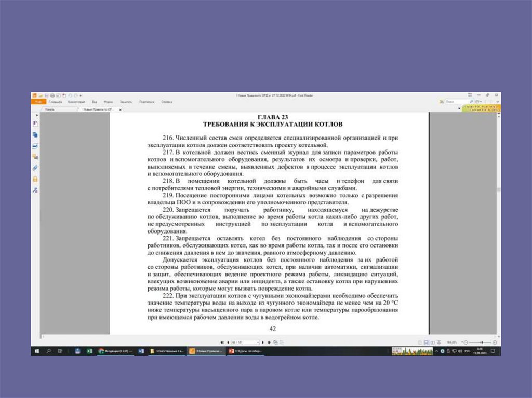Switch to the PowerPoint Курсы taskbar window
The image size is (532, 398).
coord(246,351)
